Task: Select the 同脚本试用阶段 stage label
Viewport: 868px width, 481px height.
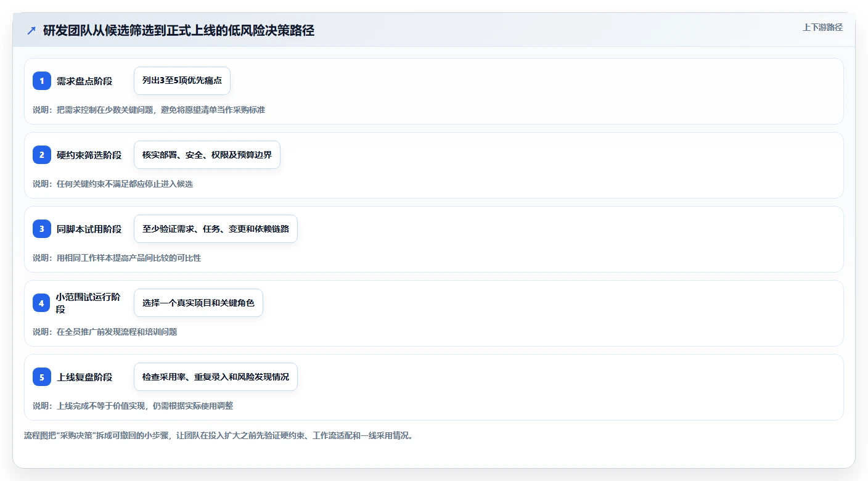Action: click(x=89, y=229)
